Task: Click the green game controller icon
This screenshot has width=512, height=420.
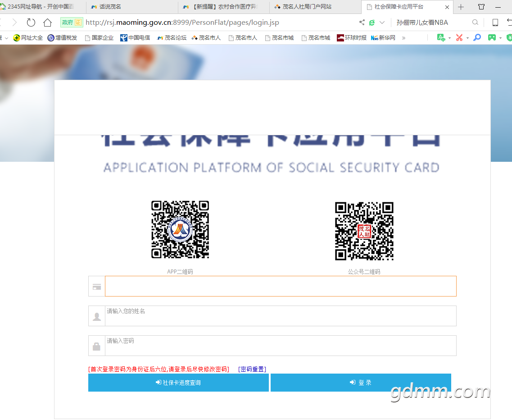Action: [492, 37]
